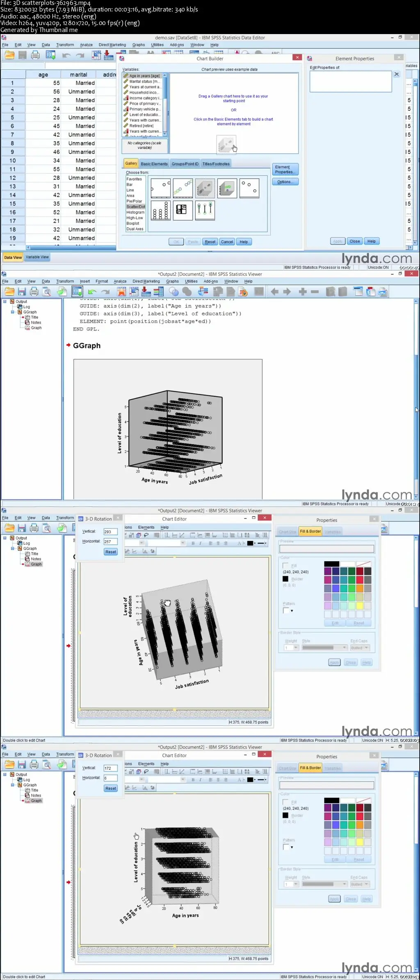Click Close button in Element Properties panel
Screen dimensions: 420x980
point(355,241)
